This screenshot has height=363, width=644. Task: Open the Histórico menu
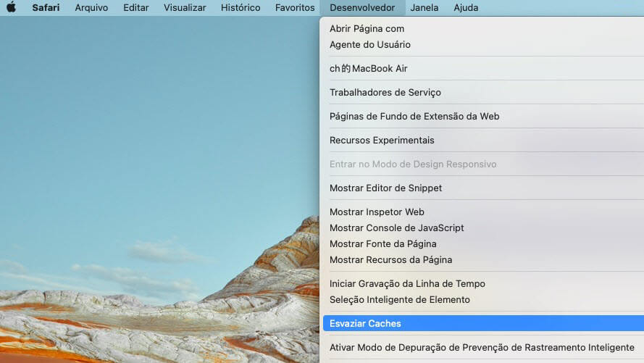241,7
